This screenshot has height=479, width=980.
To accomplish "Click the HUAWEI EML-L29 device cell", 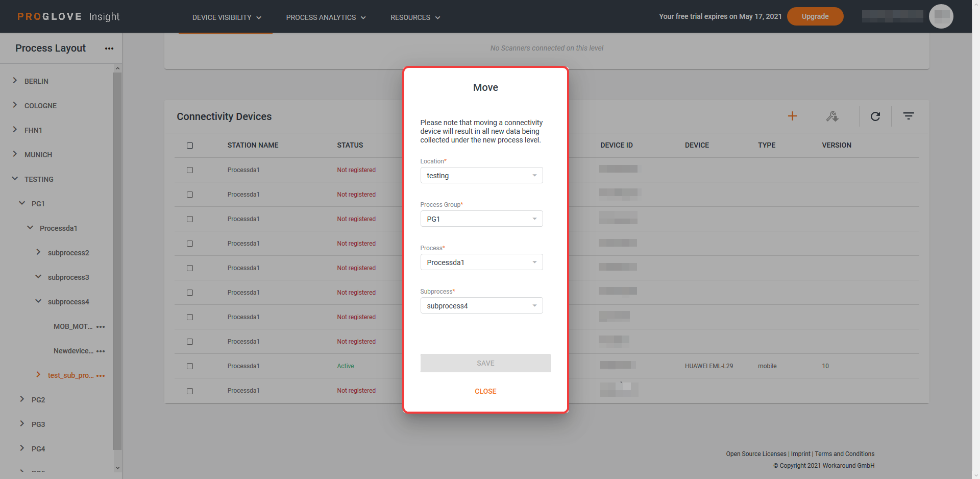I will [708, 366].
